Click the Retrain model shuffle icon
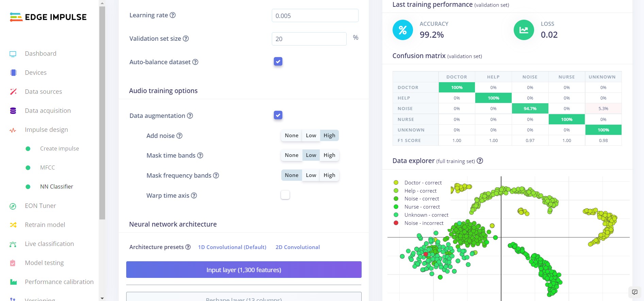 (13, 225)
